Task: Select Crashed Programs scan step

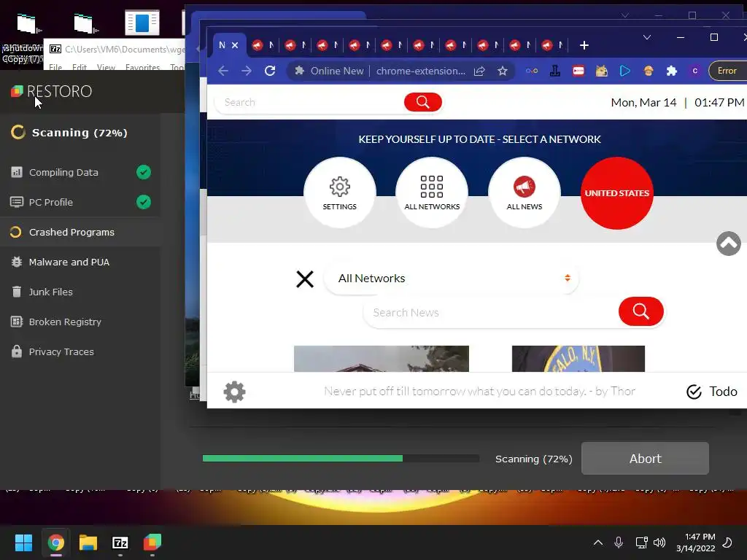Action: [80, 232]
